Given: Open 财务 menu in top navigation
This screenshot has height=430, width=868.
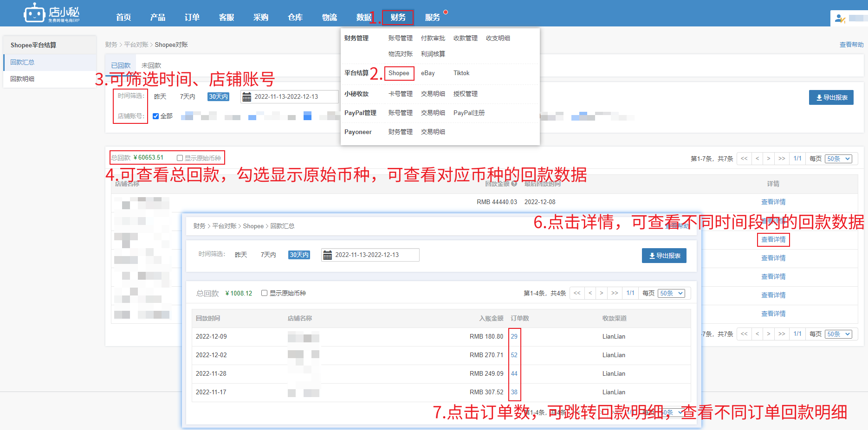Looking at the screenshot, I should pyautogui.click(x=398, y=17).
